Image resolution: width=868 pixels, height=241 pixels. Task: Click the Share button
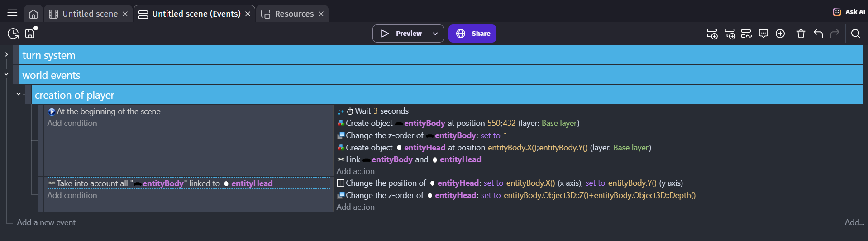(x=472, y=34)
